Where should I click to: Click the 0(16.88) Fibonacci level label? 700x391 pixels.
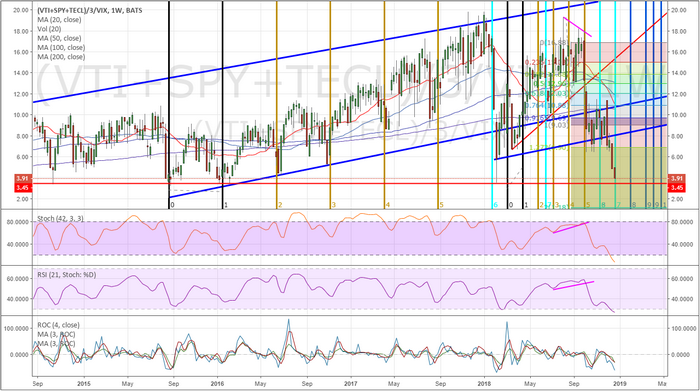554,43
